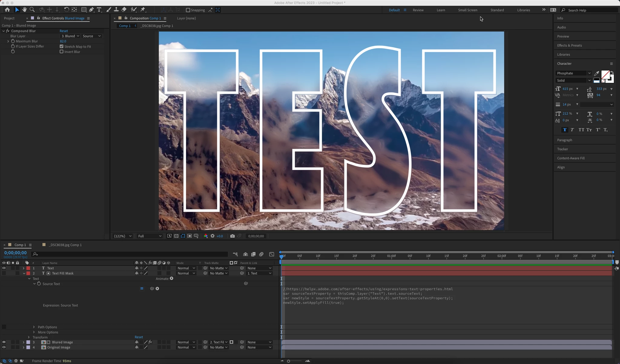Image resolution: width=620 pixels, height=364 pixels.
Task: Click the fill/stroke color swatch in the Character panel
Action: tap(605, 75)
